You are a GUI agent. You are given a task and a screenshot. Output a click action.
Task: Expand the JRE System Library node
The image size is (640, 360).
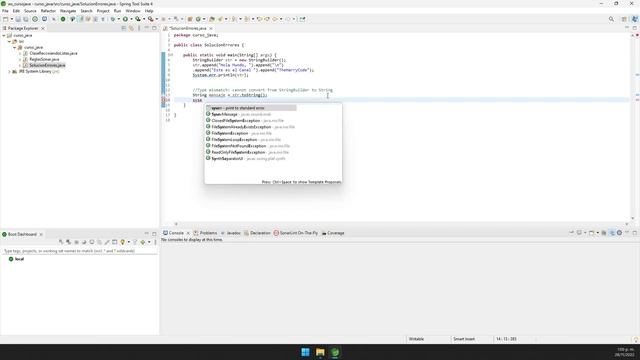[9, 71]
